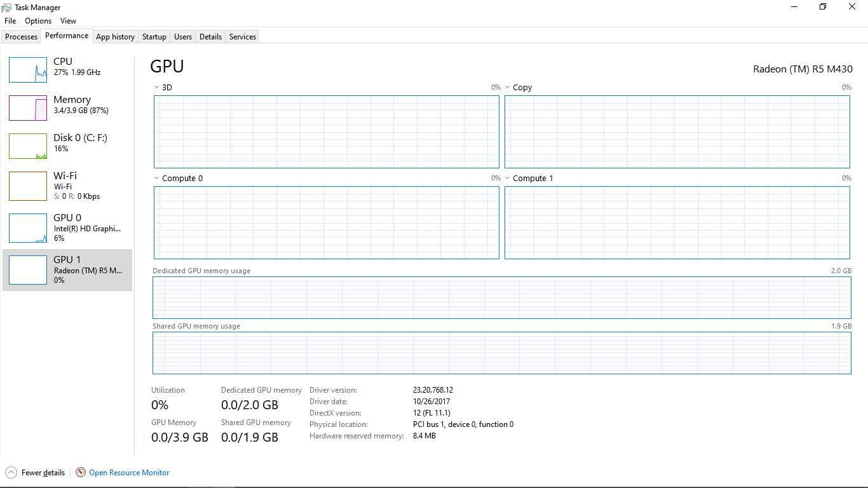Viewport: 868px width, 488px height.
Task: Switch to the App history tab
Action: tap(116, 37)
